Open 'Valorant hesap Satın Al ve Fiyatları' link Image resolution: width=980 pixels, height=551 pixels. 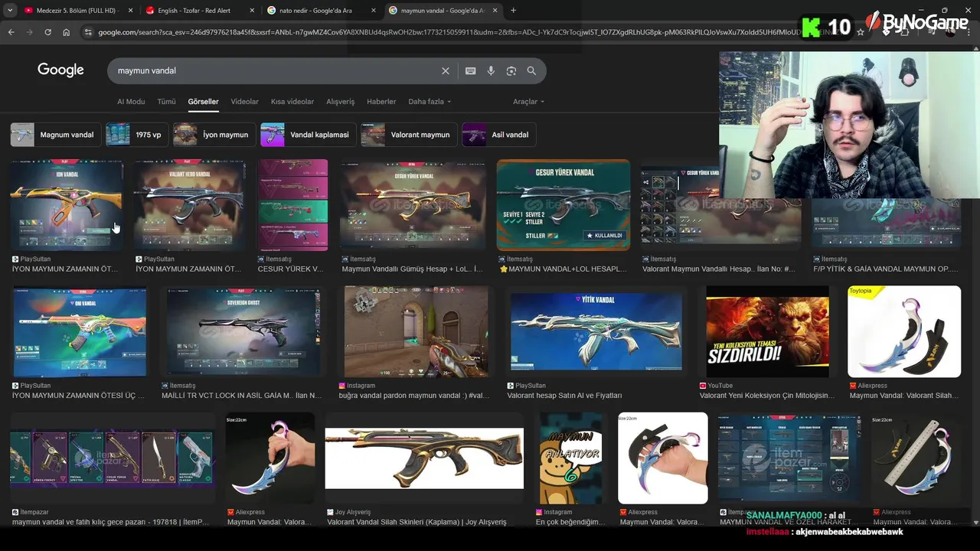point(564,396)
